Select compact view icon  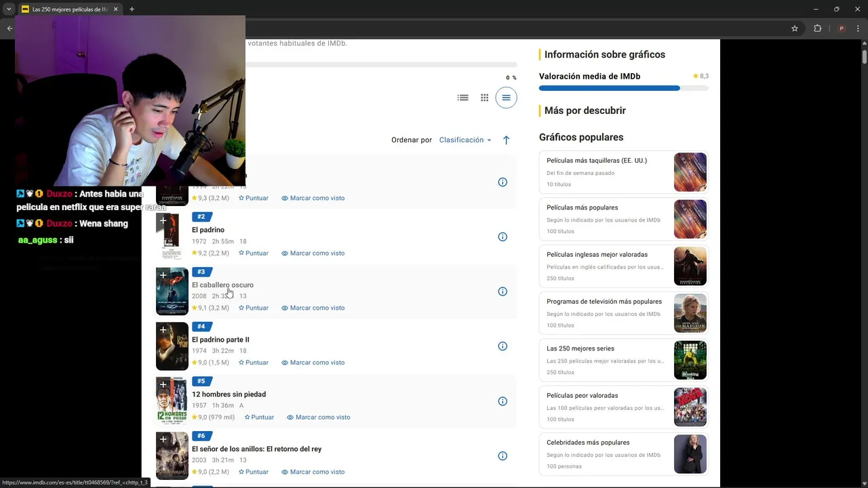506,98
